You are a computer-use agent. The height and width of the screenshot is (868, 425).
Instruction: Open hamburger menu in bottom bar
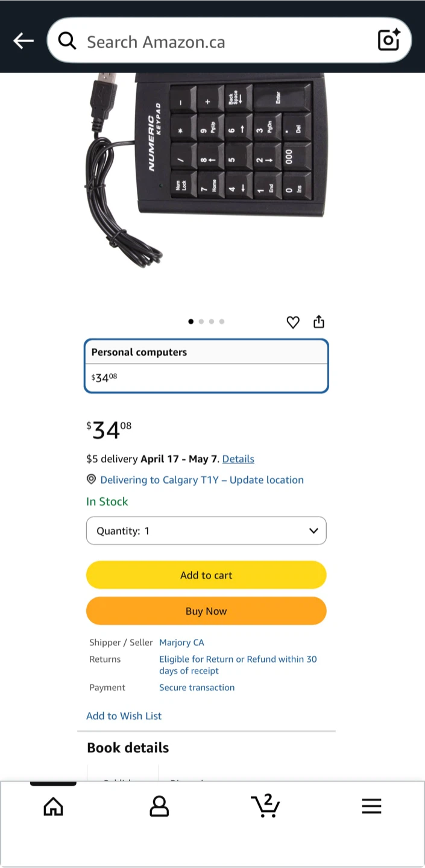click(371, 807)
